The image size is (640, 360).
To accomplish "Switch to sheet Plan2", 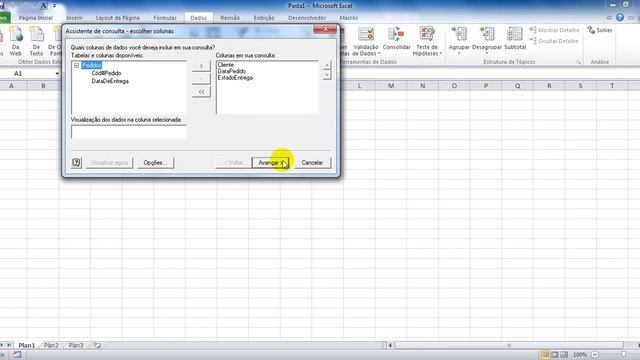I will coord(51,345).
